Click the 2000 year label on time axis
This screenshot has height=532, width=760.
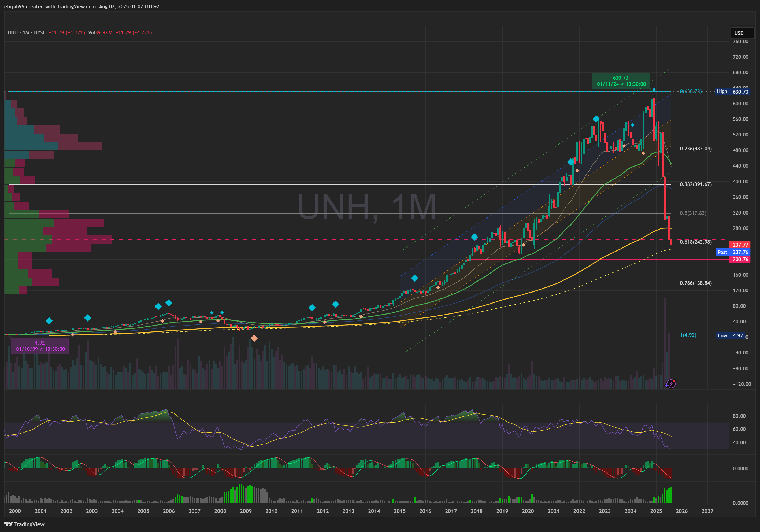click(15, 511)
